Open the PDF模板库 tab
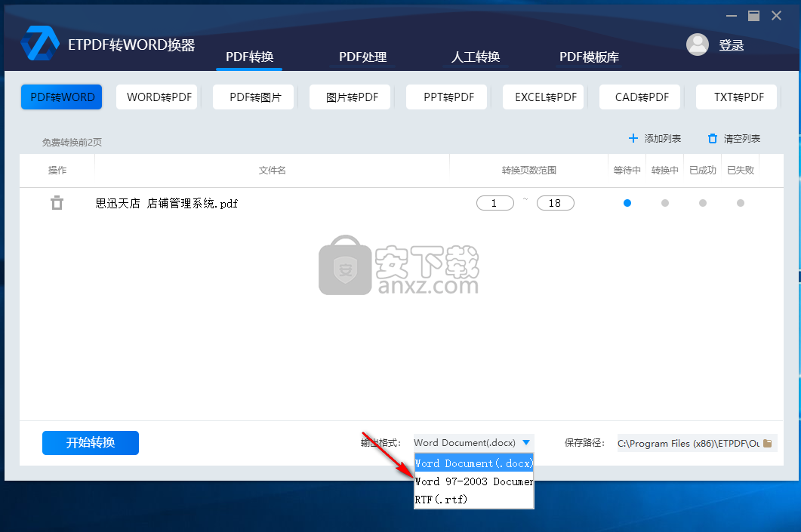Screen dimensions: 801x532 point(589,57)
